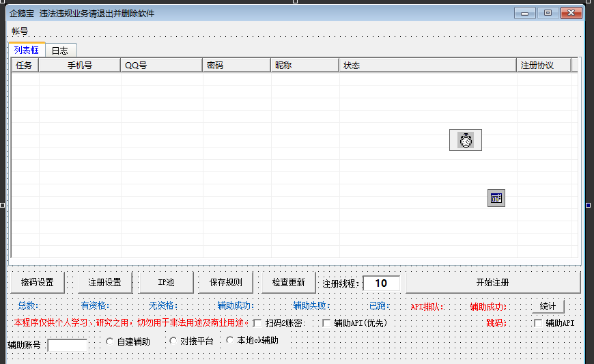Image resolution: width=594 pixels, height=364 pixels.
Task: Open 注册设置 settings button
Action: pos(104,283)
